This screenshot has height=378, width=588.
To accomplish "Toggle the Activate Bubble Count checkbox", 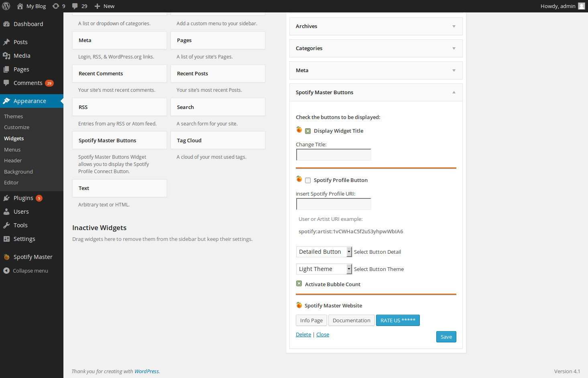I will 299,284.
